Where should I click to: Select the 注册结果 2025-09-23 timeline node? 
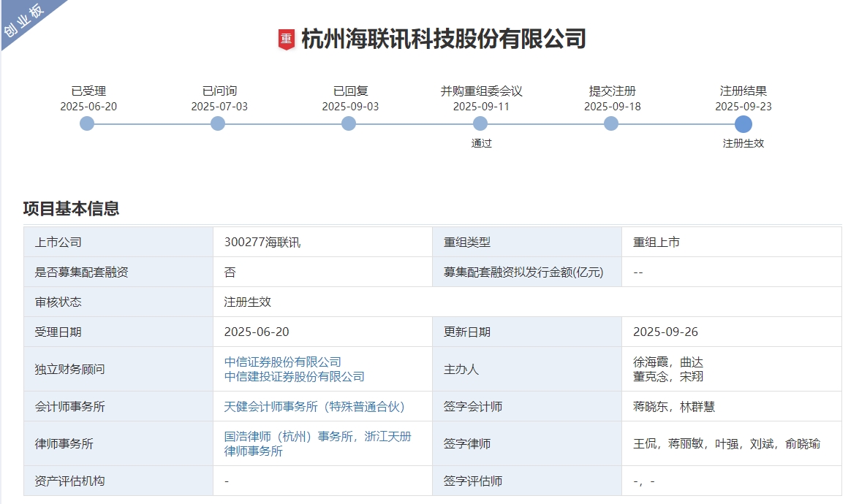pyautogui.click(x=743, y=124)
